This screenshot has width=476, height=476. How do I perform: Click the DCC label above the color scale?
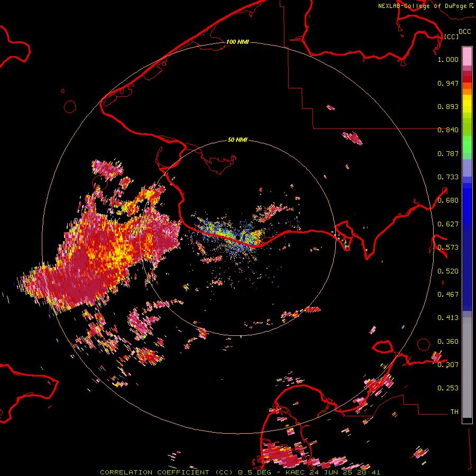pyautogui.click(x=464, y=32)
